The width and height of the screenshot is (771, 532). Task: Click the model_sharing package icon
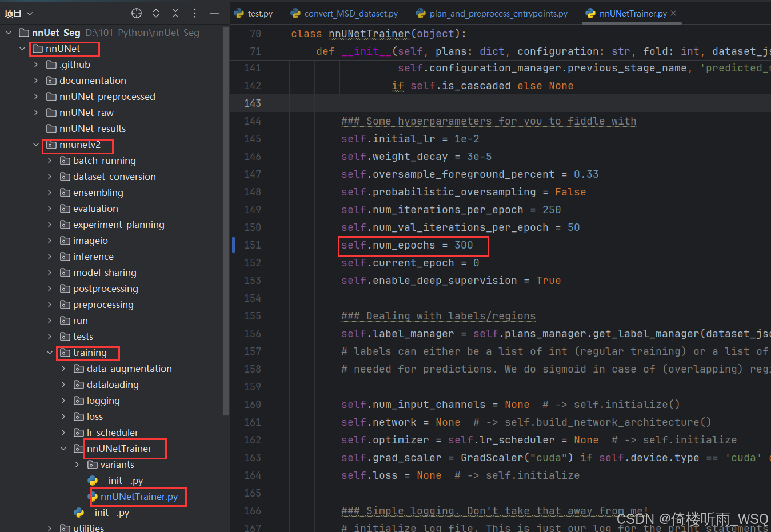(65, 273)
